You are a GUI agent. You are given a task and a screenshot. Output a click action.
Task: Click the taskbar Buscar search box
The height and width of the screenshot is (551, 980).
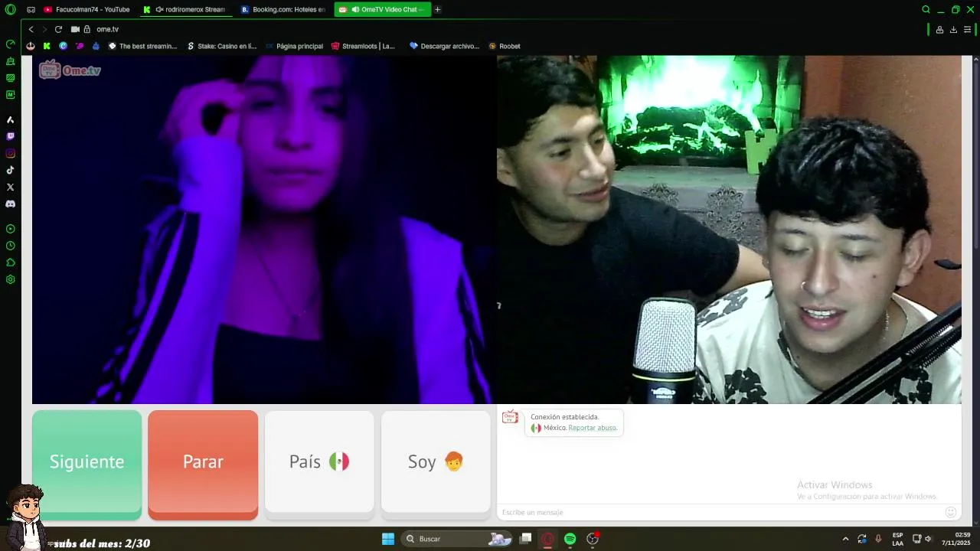[x=456, y=539]
